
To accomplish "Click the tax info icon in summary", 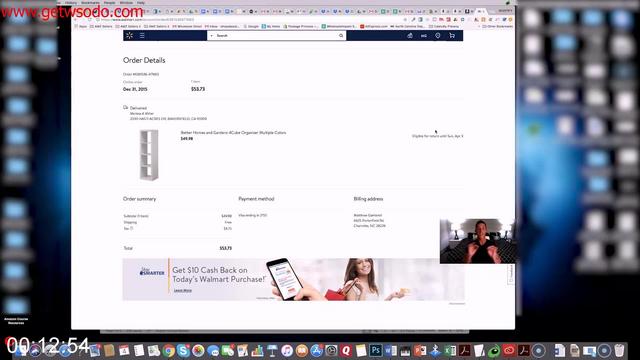I will 131,229.
